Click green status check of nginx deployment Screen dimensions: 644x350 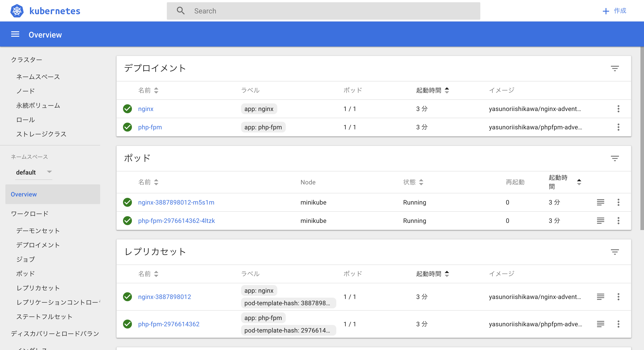127,109
